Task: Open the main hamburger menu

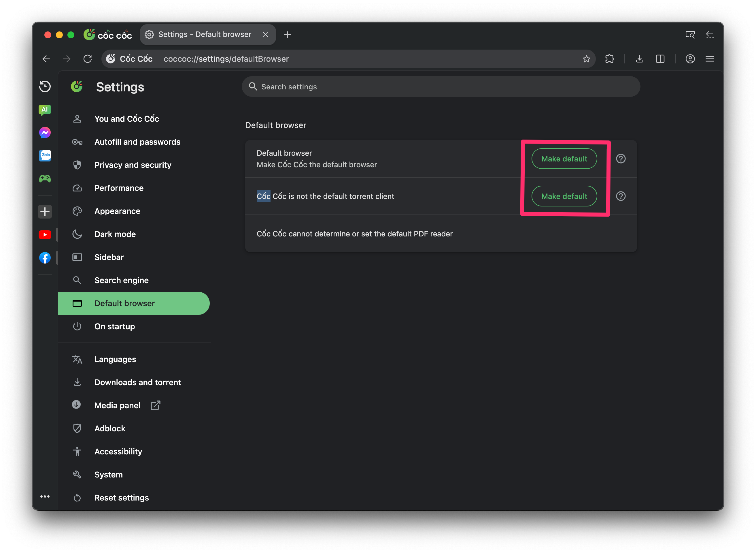Action: 710,59
